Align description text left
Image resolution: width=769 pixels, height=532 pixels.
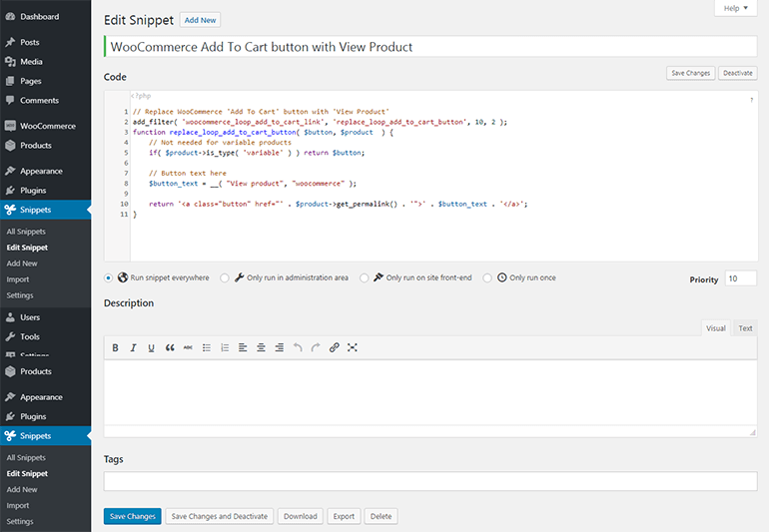pos(243,347)
